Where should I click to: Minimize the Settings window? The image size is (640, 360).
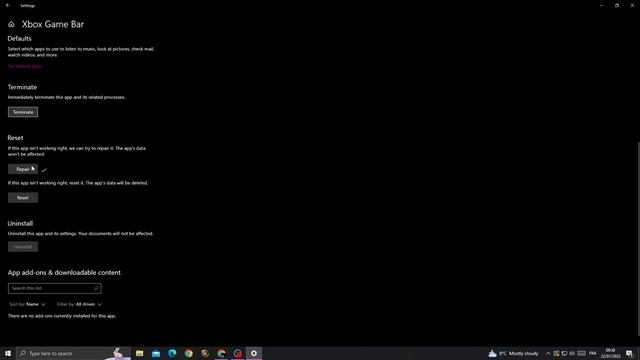coord(602,5)
